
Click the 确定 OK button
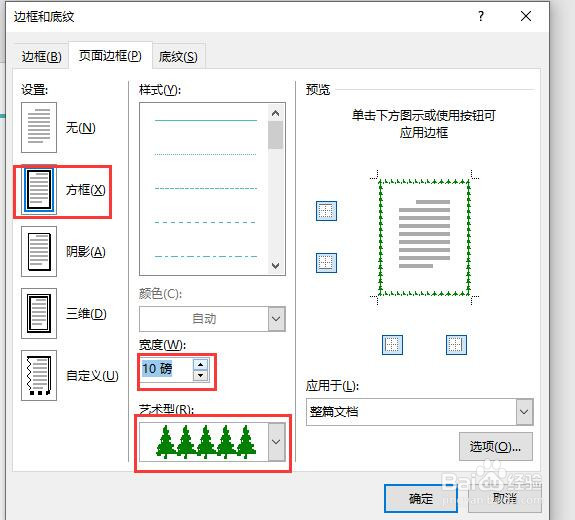point(421,498)
